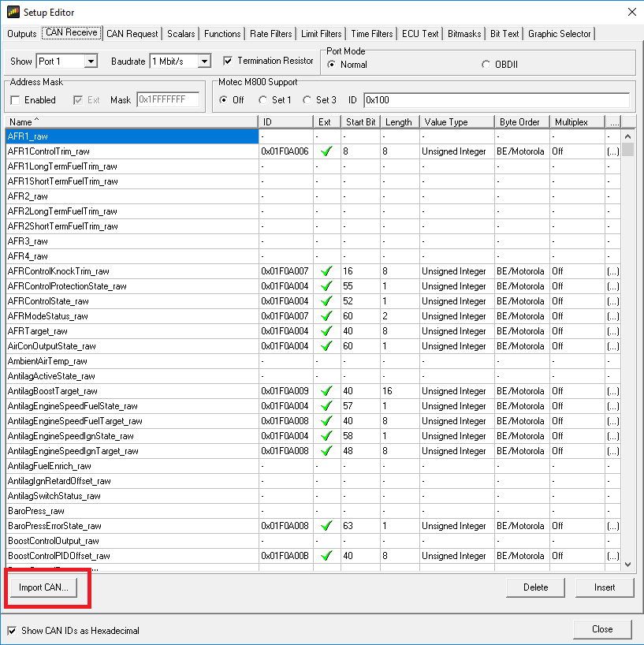Image resolution: width=644 pixels, height=645 pixels.
Task: Click Ext checkmark for AFRTarget_raw
Action: point(326,331)
